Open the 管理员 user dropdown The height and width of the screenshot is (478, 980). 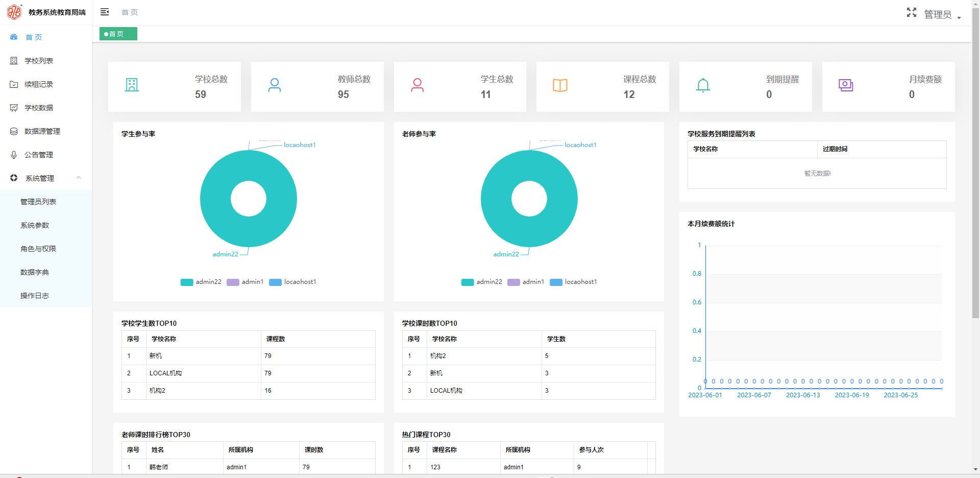point(942,14)
